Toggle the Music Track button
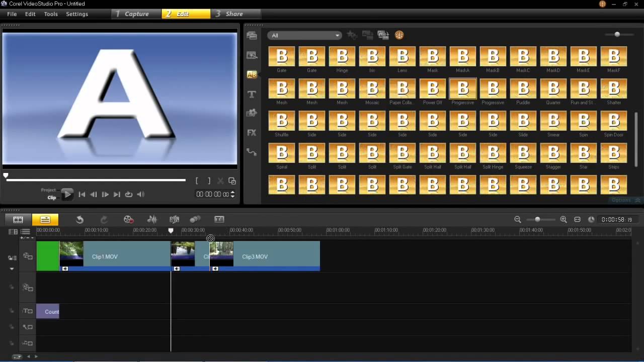Image resolution: width=644 pixels, height=362 pixels. tap(28, 343)
